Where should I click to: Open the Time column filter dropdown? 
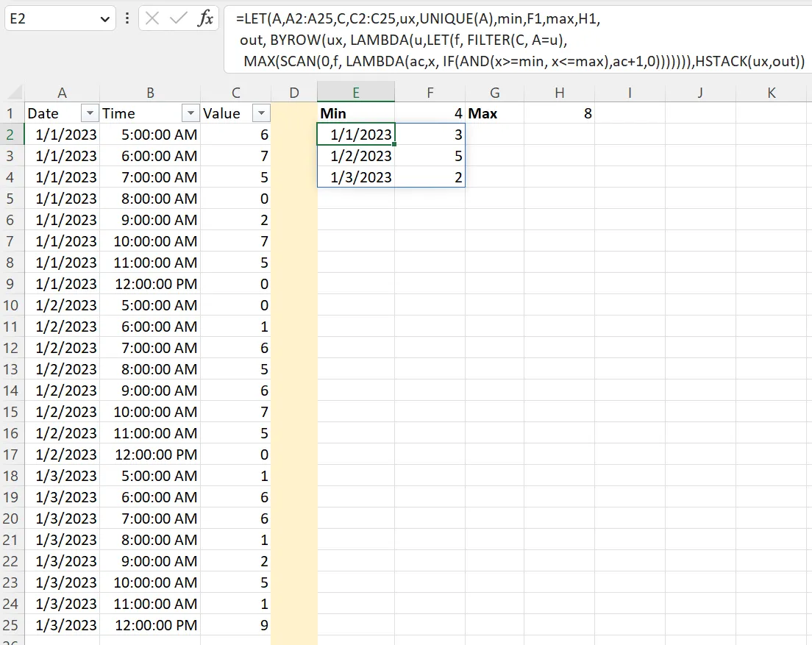tap(190, 113)
